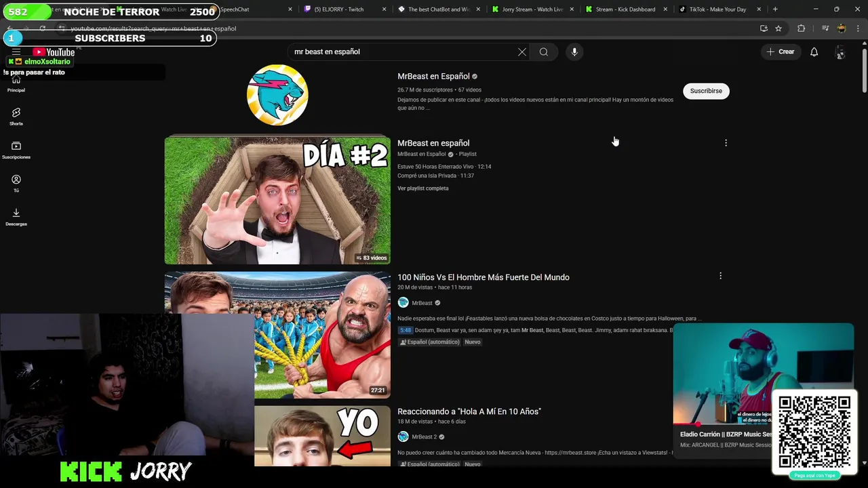Image resolution: width=868 pixels, height=488 pixels.
Task: Close the Stream - Kick Dashboard tab
Action: click(x=665, y=9)
